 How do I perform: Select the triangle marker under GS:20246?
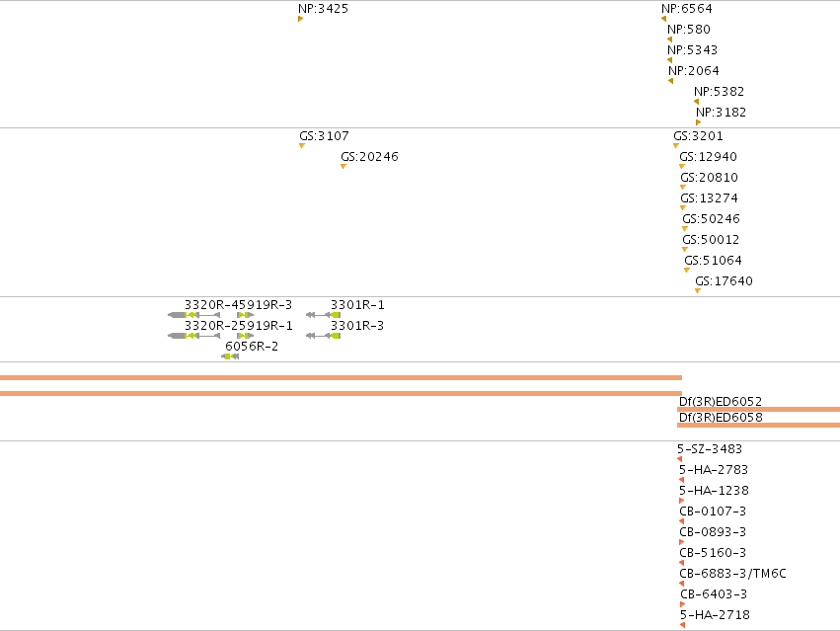(344, 167)
